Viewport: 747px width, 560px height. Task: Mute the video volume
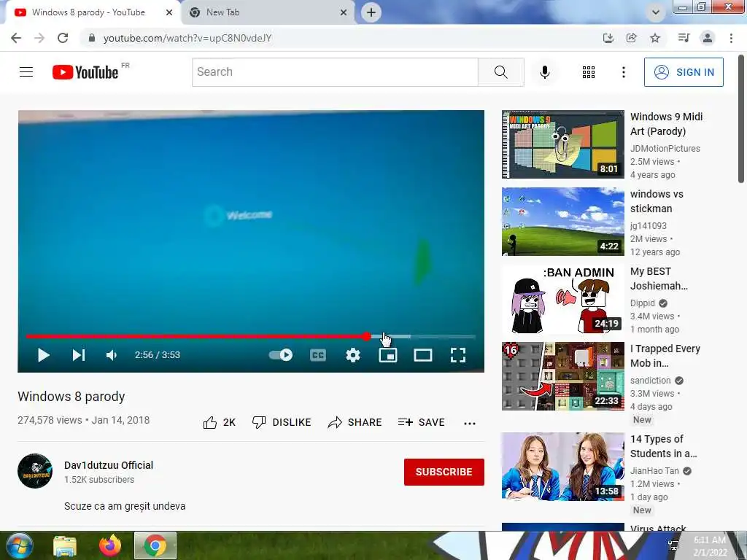coord(112,355)
